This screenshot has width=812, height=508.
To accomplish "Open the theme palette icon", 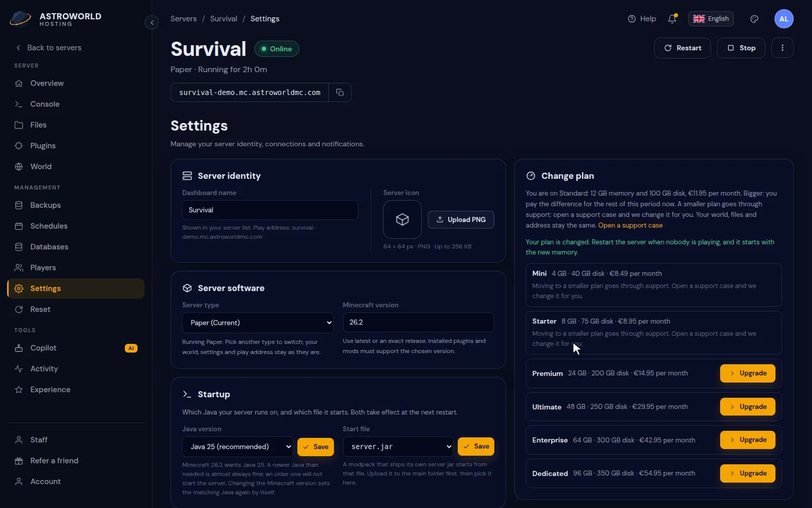I will pos(754,19).
